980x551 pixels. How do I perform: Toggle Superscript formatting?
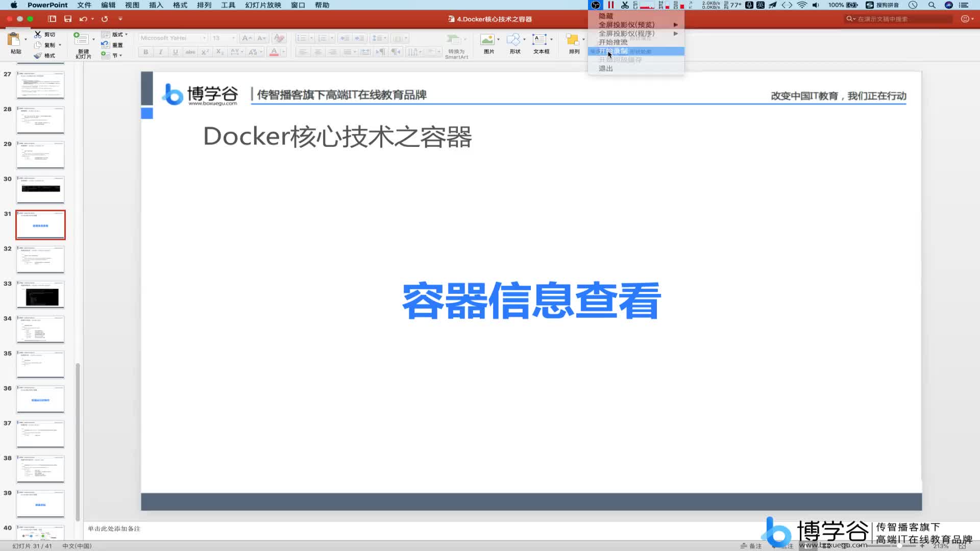205,52
